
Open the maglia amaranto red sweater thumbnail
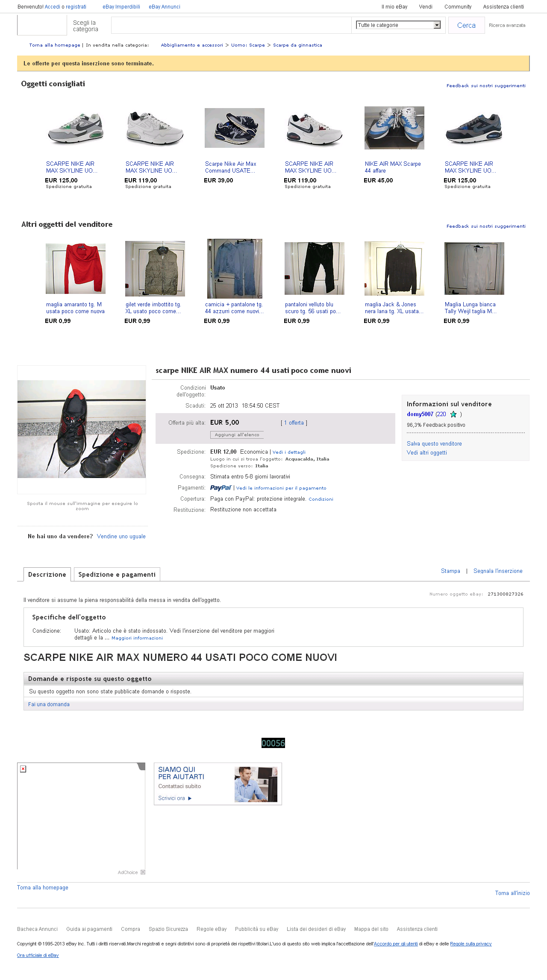pyautogui.click(x=76, y=269)
